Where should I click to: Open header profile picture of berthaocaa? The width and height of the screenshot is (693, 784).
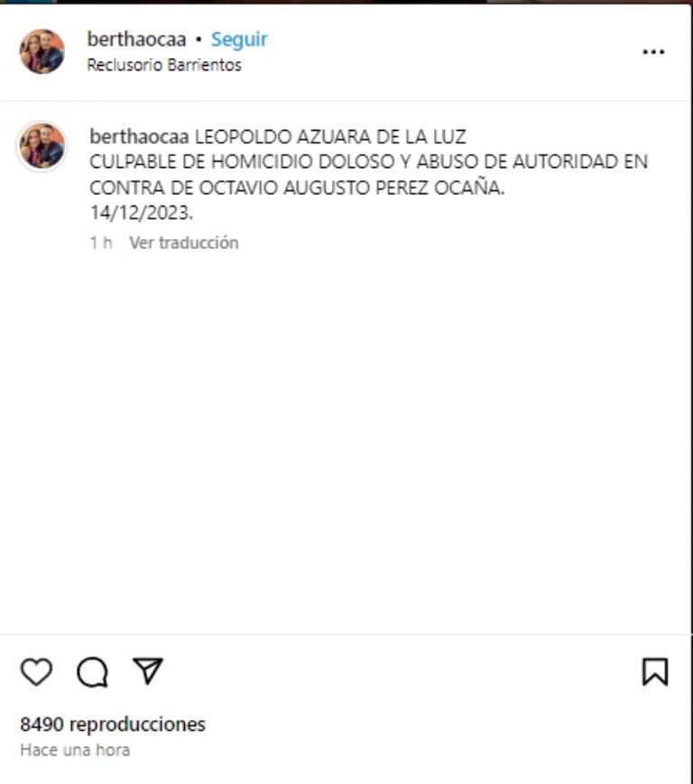tap(42, 51)
